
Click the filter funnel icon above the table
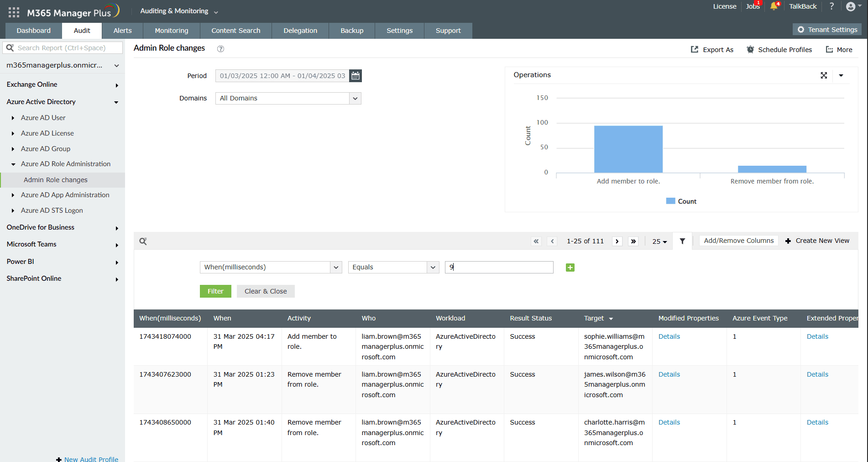(682, 241)
